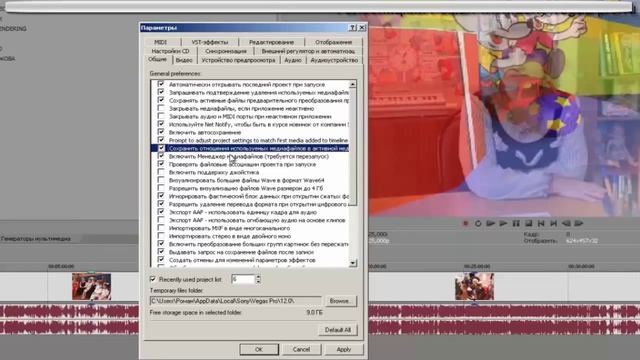
Task: Click the Browse... button
Action: click(340, 301)
